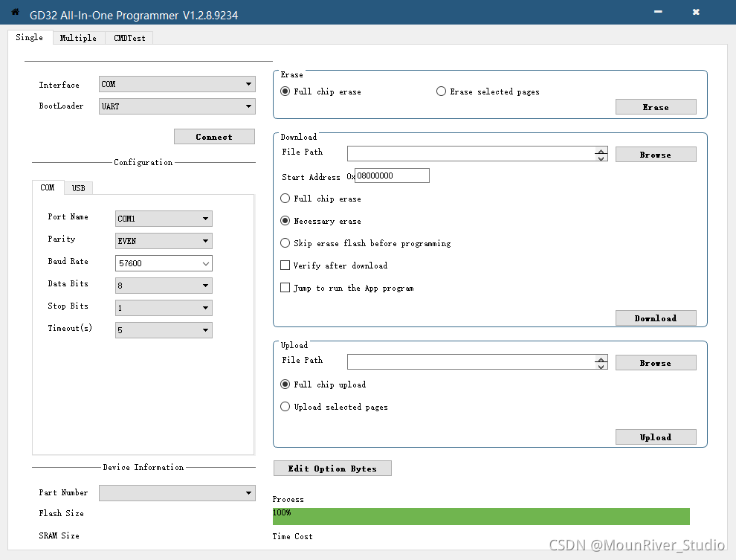The width and height of the screenshot is (736, 560).
Task: Open the COM configuration tab
Action: pyautogui.click(x=48, y=187)
